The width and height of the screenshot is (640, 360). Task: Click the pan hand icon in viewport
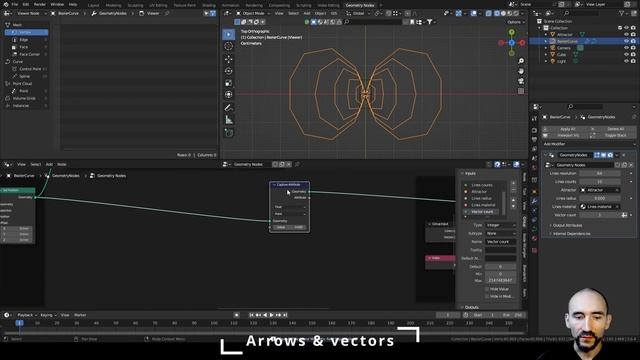pyautogui.click(x=521, y=71)
